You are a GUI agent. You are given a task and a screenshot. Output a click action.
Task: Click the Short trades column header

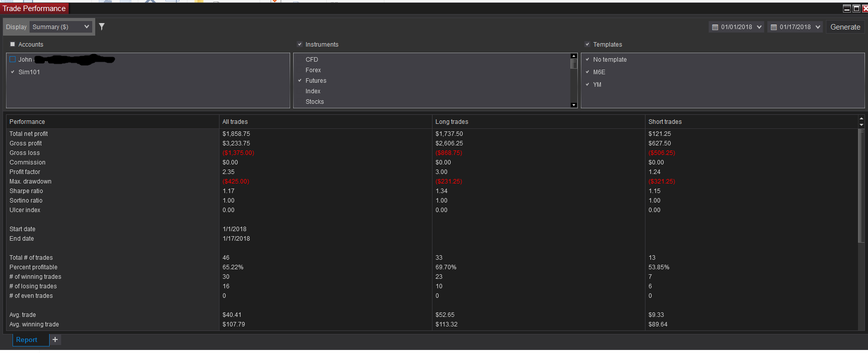point(751,122)
